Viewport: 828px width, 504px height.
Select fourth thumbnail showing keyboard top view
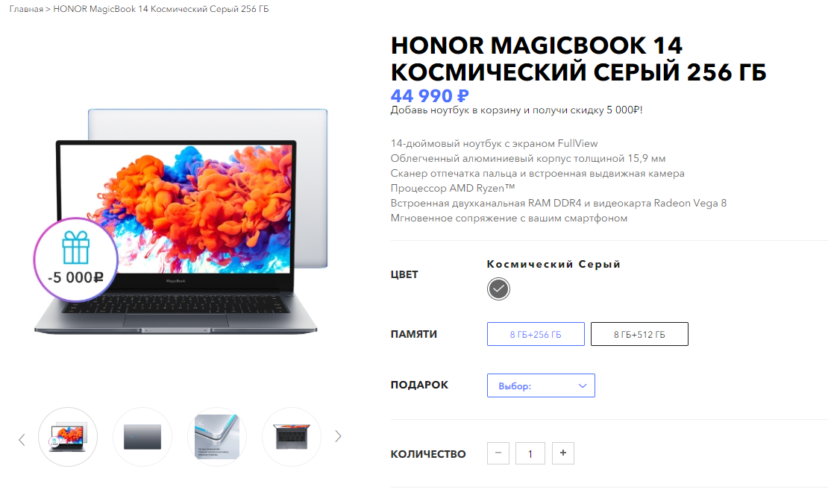pyautogui.click(x=292, y=436)
